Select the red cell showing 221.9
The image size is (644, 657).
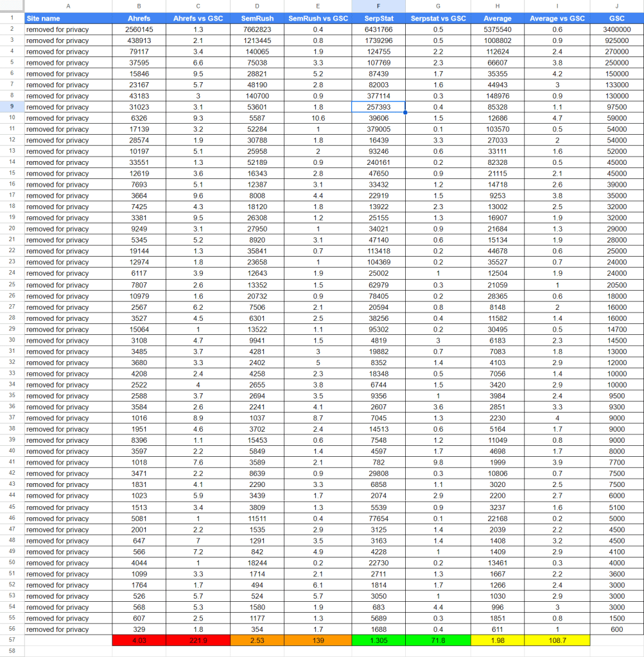pos(198,640)
